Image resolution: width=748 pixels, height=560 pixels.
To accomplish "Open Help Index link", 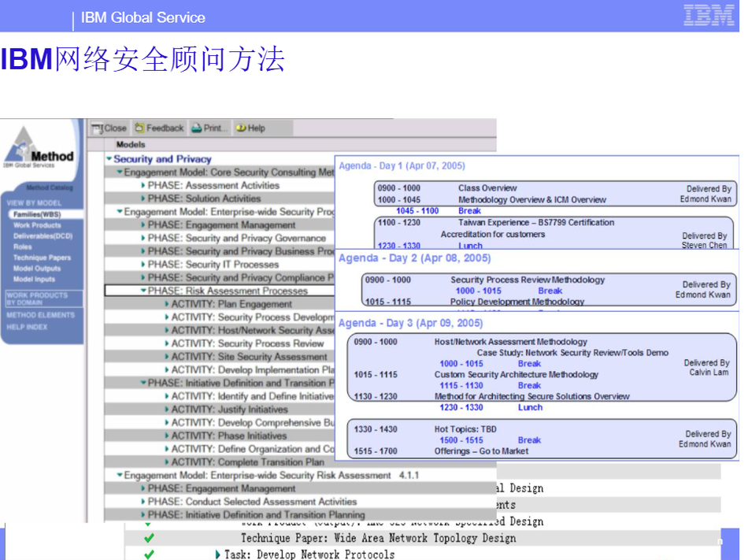I will coord(27,327).
